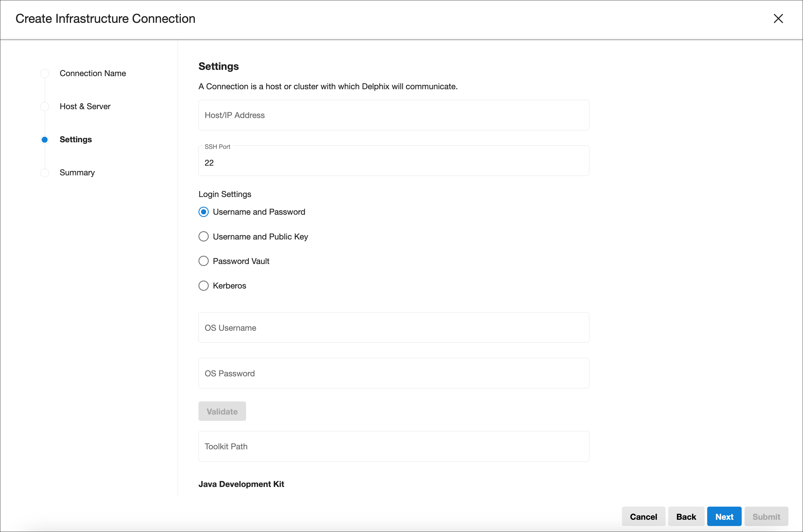Image resolution: width=803 pixels, height=532 pixels.
Task: Focus the OS Password field
Action: [394, 373]
